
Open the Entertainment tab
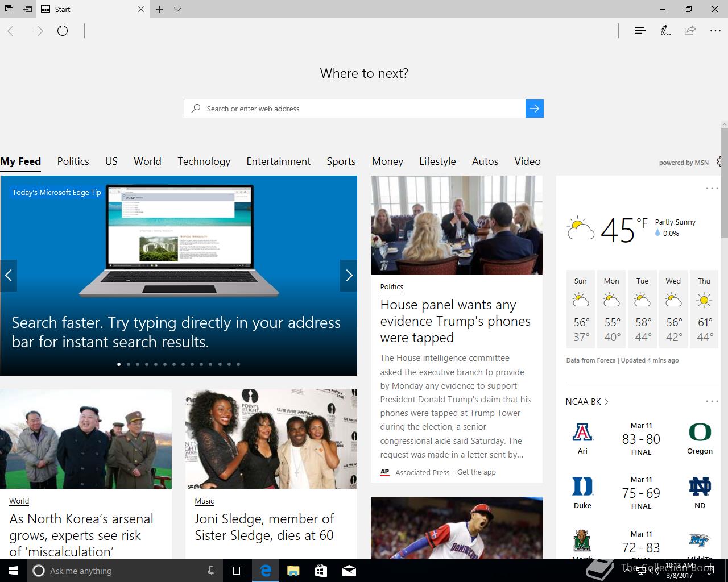click(279, 161)
